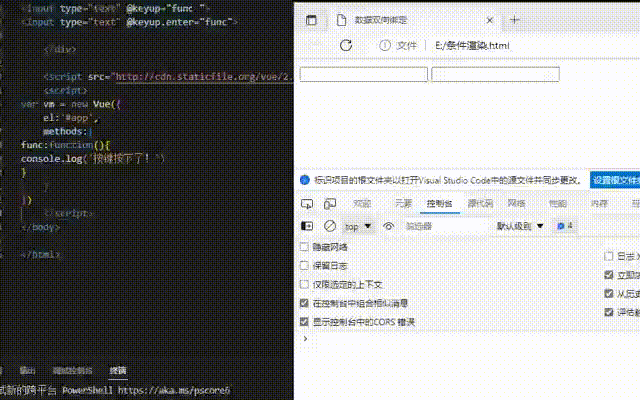Switch to the 调试控制台 panel tab
The height and width of the screenshot is (400, 640).
73,370
